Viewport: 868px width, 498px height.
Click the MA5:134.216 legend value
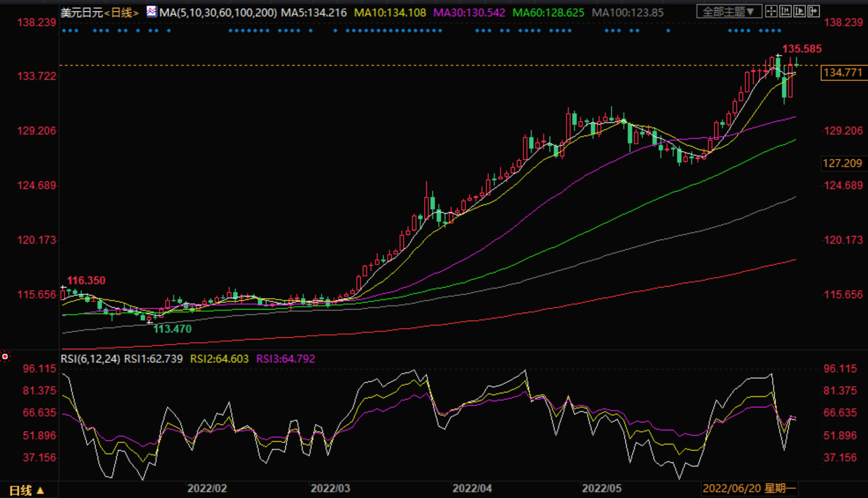(x=314, y=12)
